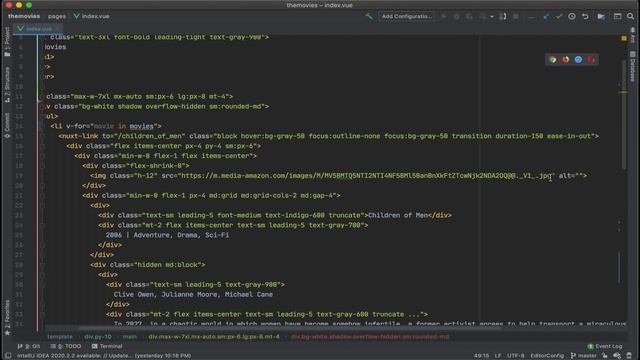Open the Event Log

click(605, 346)
